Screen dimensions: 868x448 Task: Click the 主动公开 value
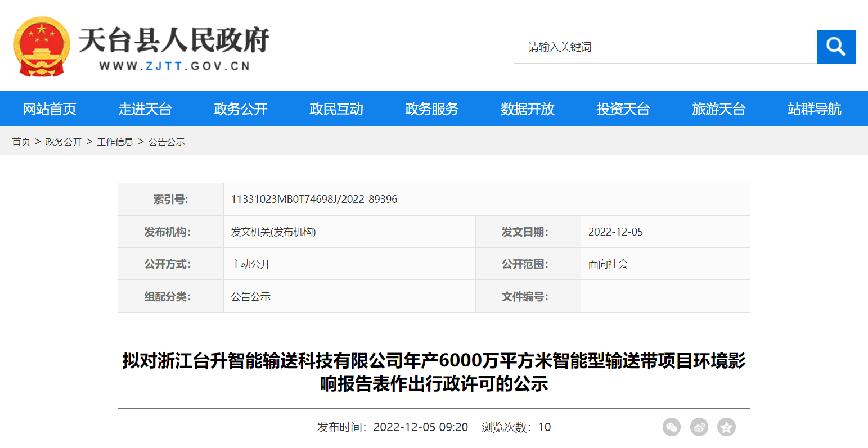(x=251, y=264)
